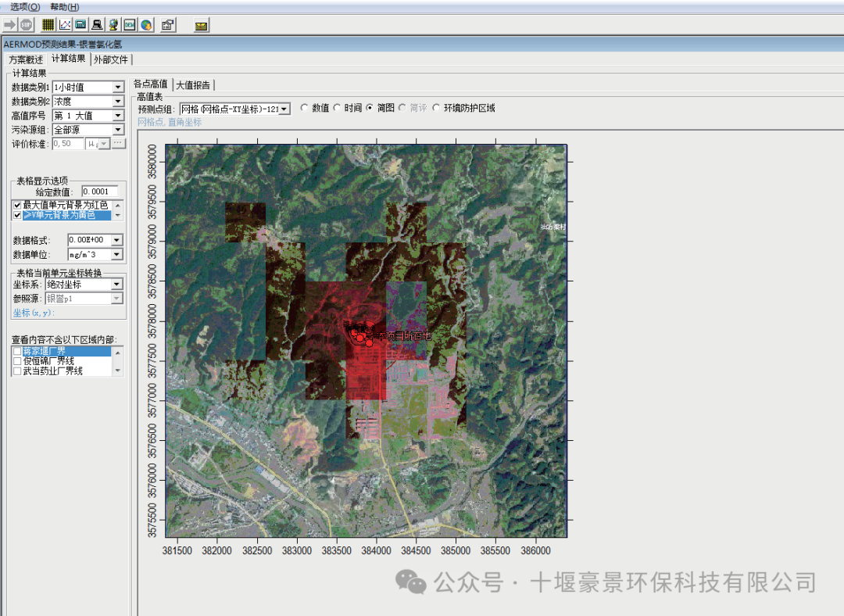844x616 pixels.
Task: Open the 预测点组 grid dropdown
Action: [x=284, y=109]
